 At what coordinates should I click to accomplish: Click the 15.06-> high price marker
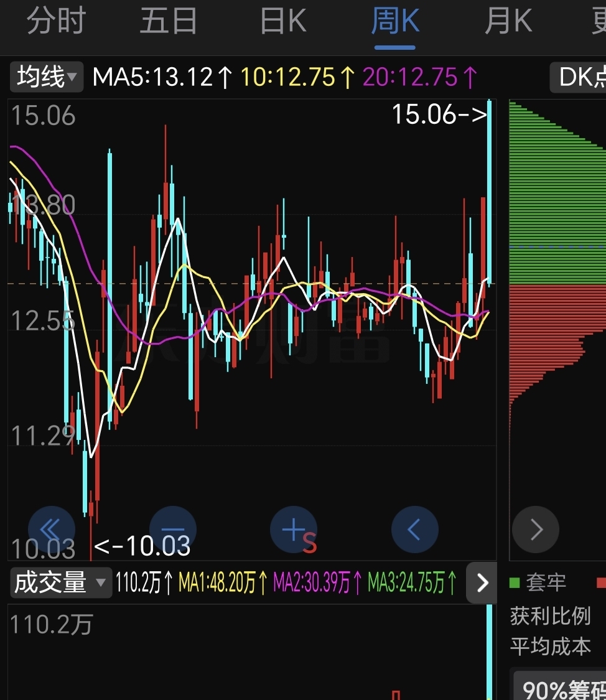point(439,114)
